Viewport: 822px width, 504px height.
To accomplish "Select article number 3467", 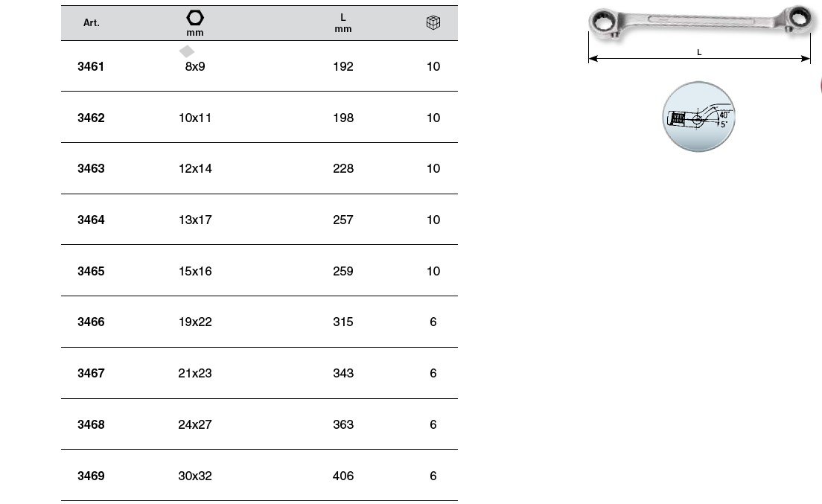I will click(x=91, y=374).
